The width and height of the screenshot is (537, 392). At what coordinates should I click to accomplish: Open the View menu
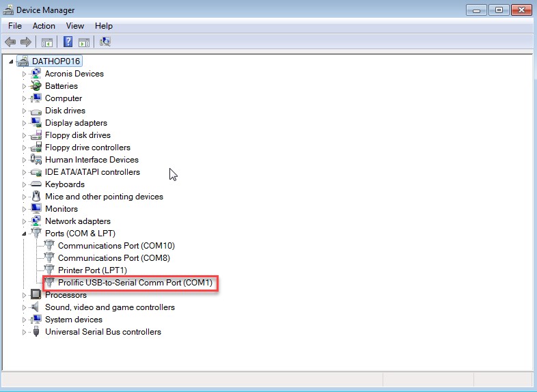click(75, 26)
